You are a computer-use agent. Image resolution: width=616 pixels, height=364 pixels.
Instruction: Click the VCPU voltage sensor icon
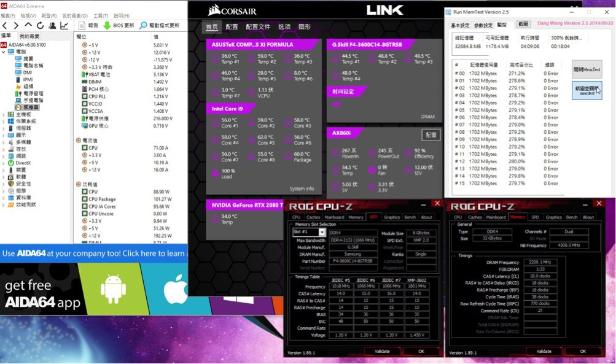pyautogui.click(x=251, y=93)
